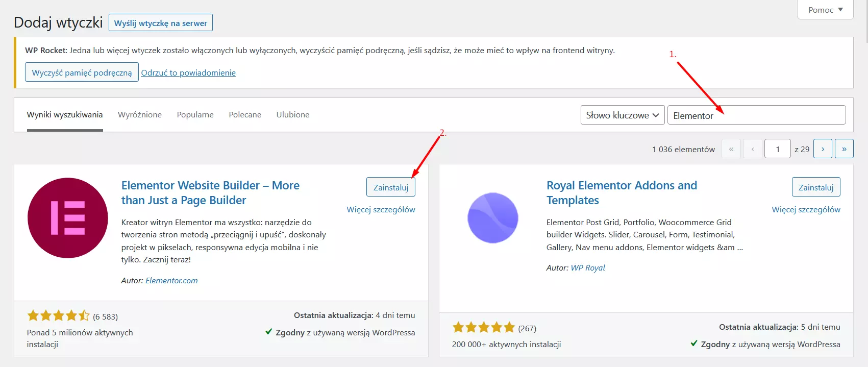This screenshot has height=367, width=868.
Task: Click the Royal Elementor Addons logo icon
Action: point(493,218)
